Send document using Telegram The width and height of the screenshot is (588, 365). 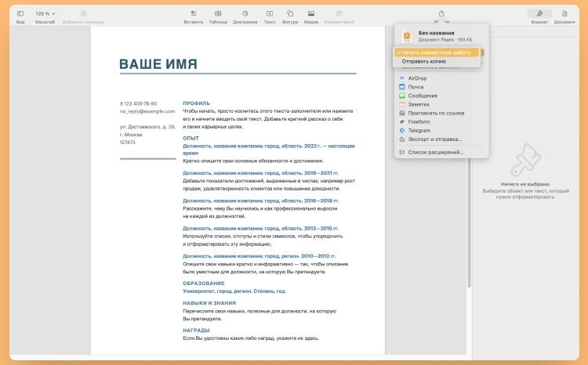point(419,130)
